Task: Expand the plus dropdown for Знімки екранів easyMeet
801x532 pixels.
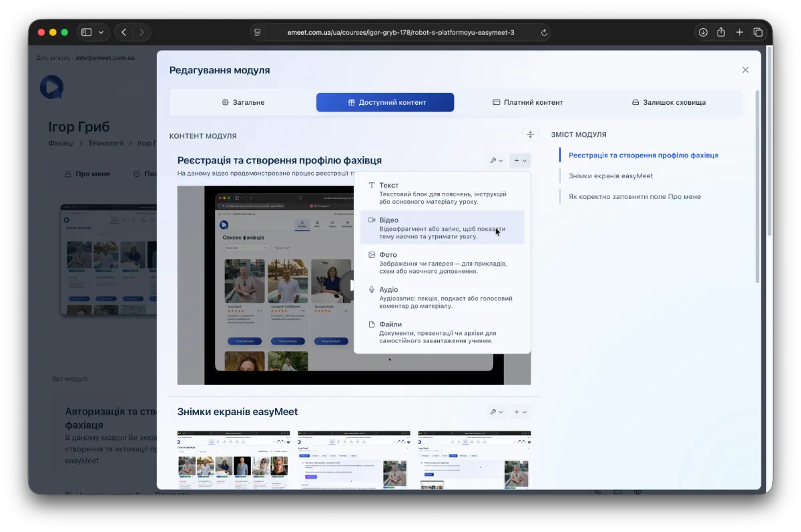Action: [520, 412]
